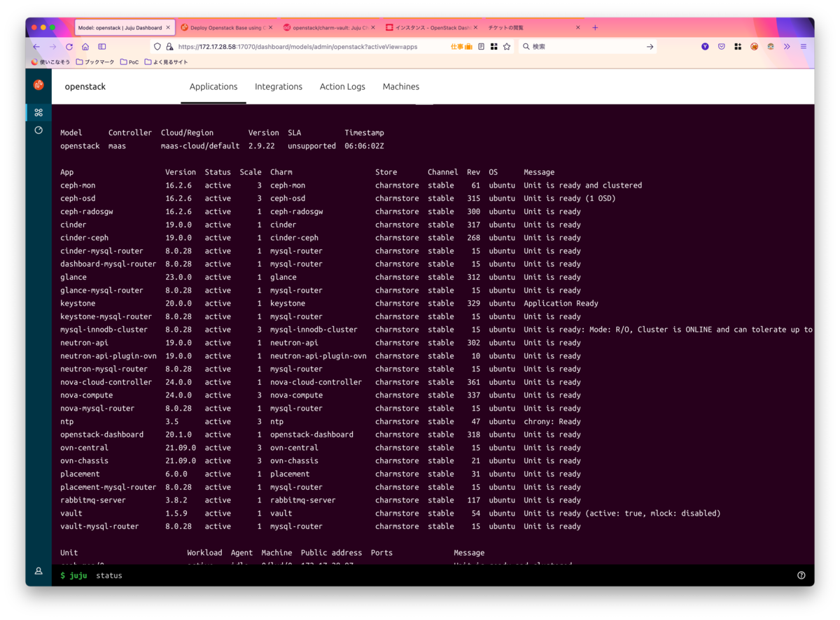This screenshot has height=620, width=840.
Task: Open the Pocket extension icon
Action: pyautogui.click(x=721, y=47)
